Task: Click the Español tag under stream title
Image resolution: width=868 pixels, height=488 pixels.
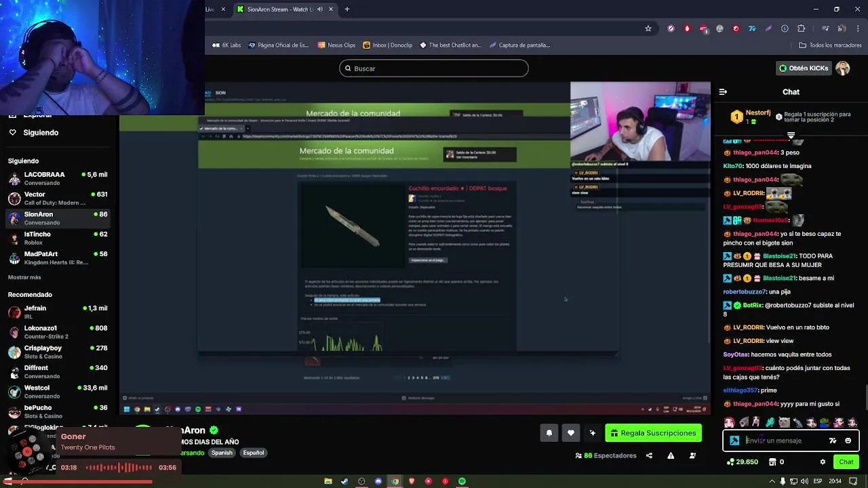Action: pyautogui.click(x=254, y=453)
